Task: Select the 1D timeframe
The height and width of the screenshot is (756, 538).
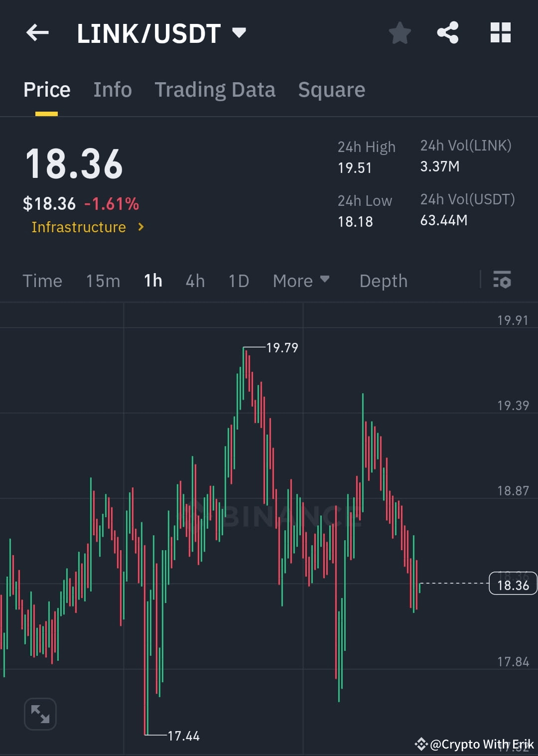Action: (x=238, y=281)
